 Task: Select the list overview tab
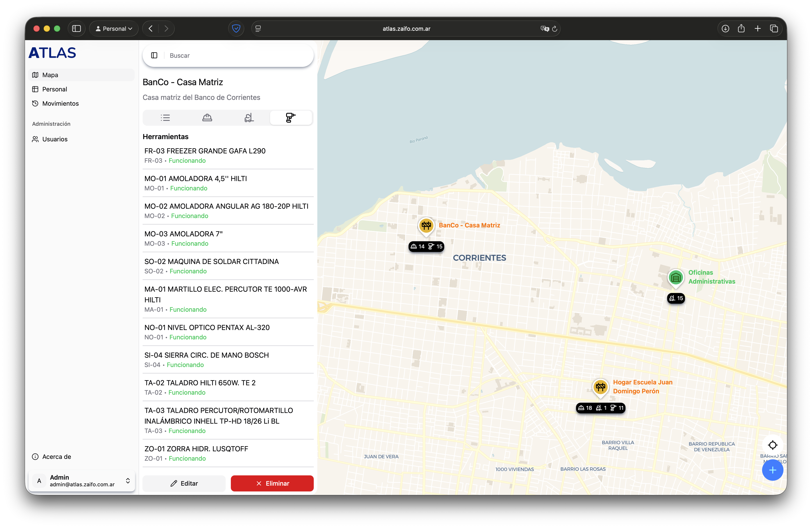click(x=165, y=118)
